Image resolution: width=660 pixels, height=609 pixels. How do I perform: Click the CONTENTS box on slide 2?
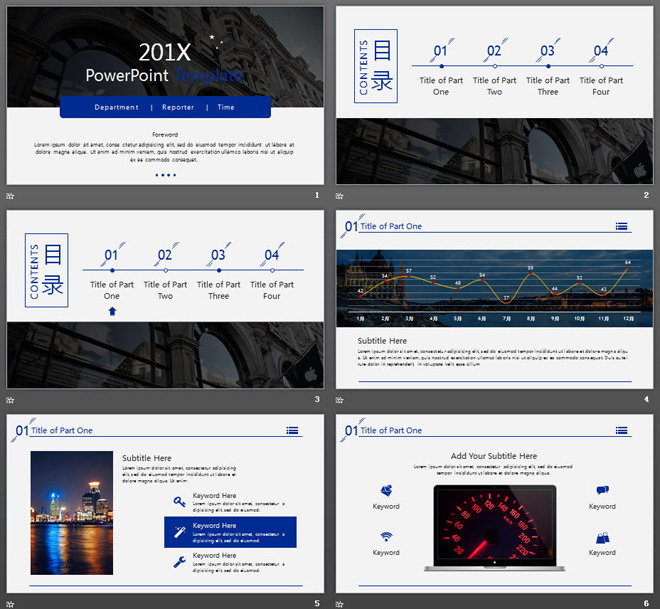click(x=376, y=66)
